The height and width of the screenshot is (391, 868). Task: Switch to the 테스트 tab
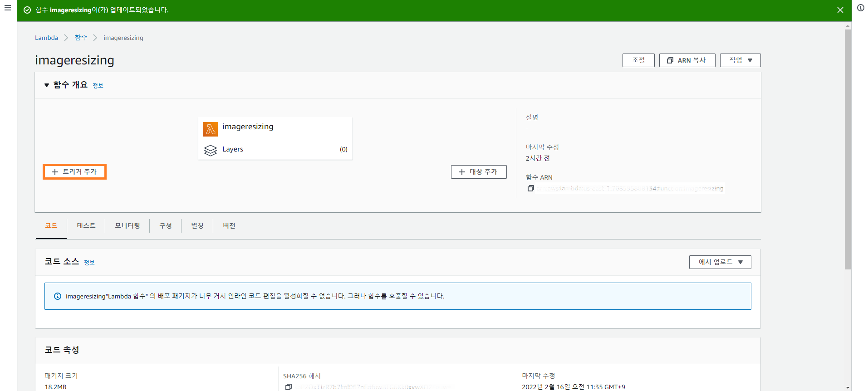[x=86, y=226]
